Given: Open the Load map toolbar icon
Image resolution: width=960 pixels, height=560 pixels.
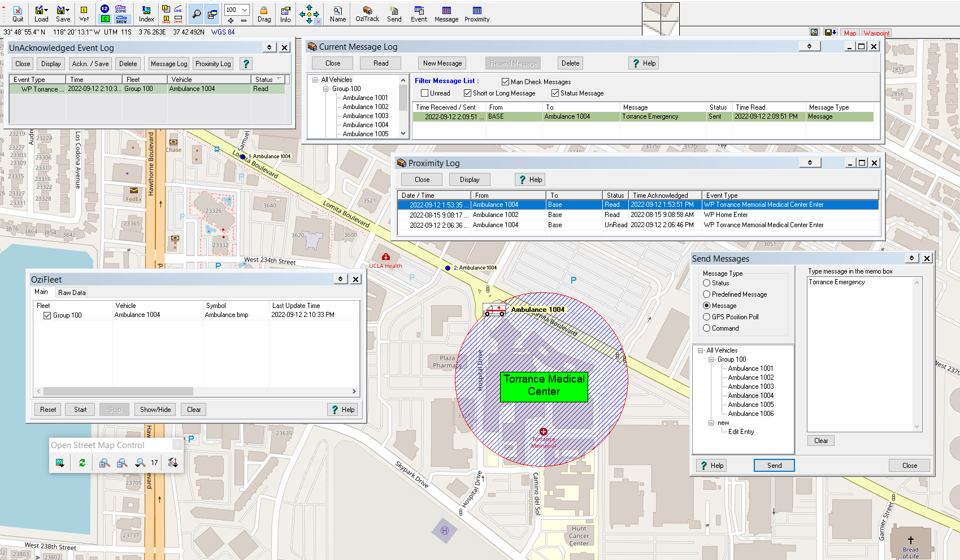Looking at the screenshot, I should click(x=41, y=14).
